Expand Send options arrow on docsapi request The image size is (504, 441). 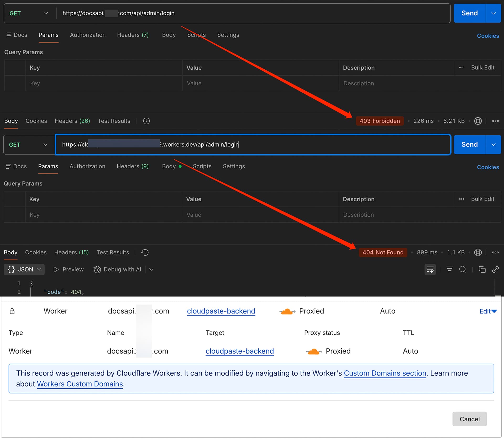(x=493, y=13)
